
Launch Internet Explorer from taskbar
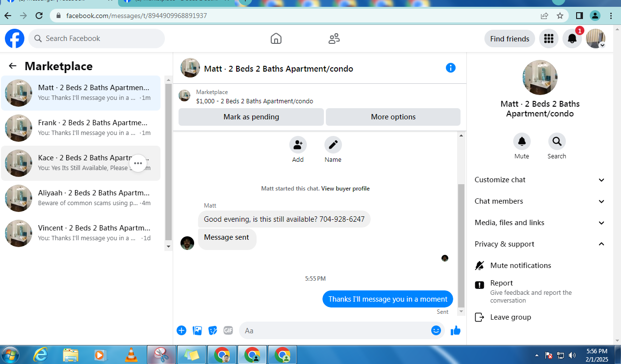click(x=40, y=355)
